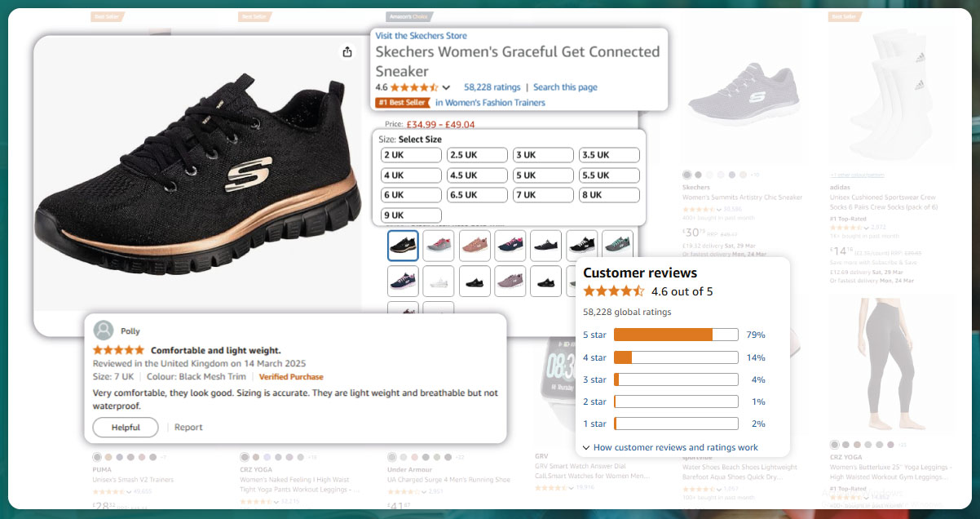Open the 58,228 ratings link
980x519 pixels.
tap(492, 87)
